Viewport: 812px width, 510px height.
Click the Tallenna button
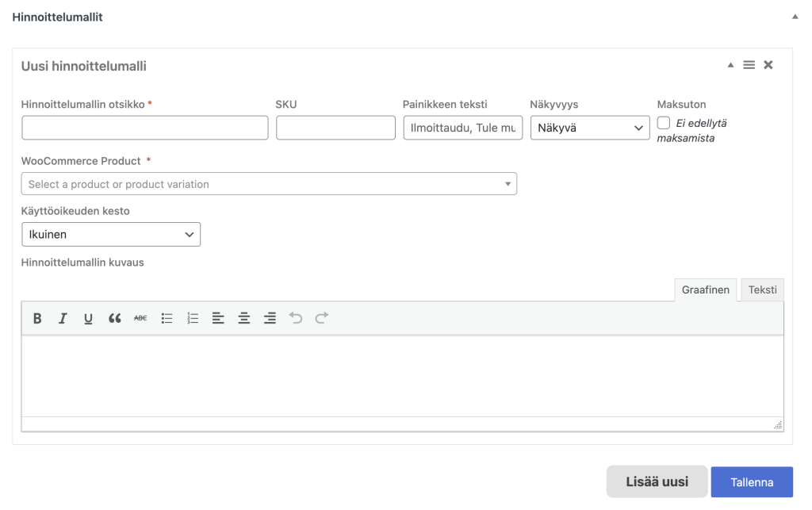point(751,482)
